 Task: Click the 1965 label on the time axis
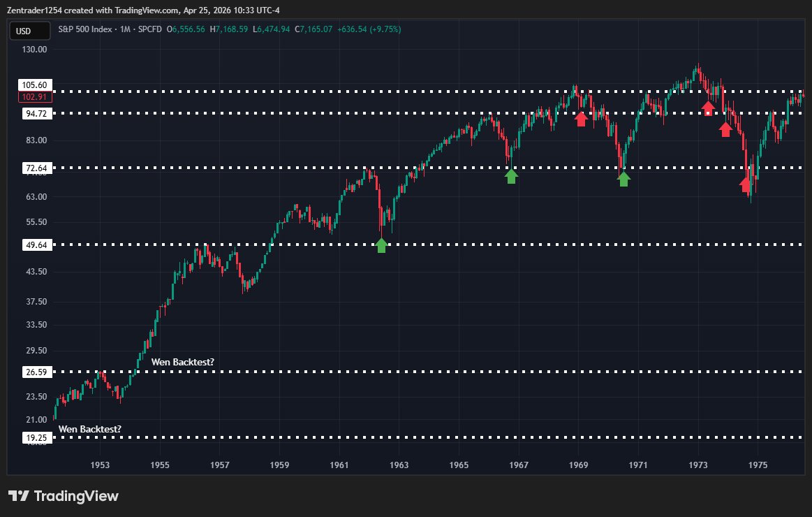tap(459, 464)
